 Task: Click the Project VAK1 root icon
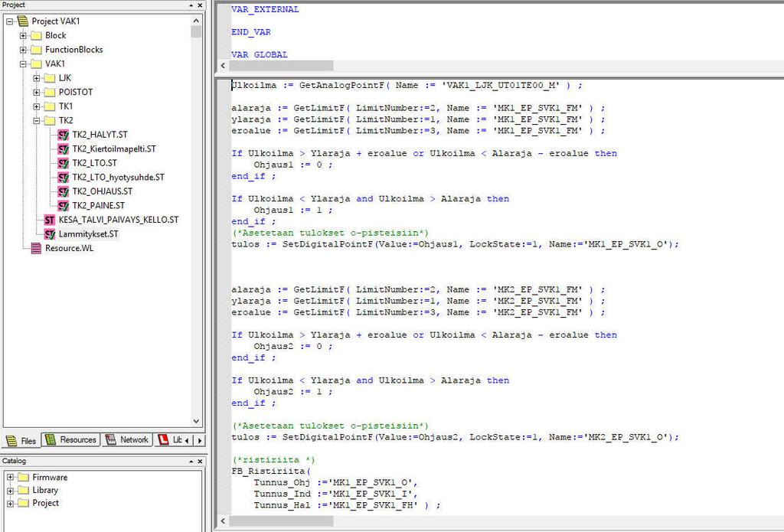pyautogui.click(x=23, y=21)
